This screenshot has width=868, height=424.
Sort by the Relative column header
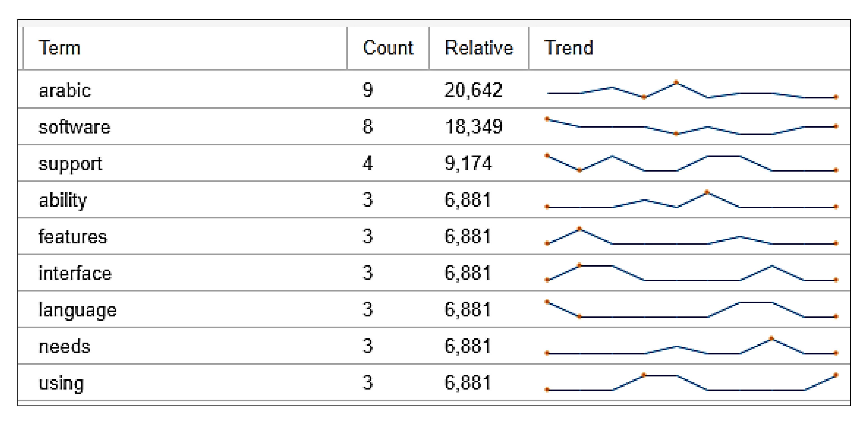point(479,48)
